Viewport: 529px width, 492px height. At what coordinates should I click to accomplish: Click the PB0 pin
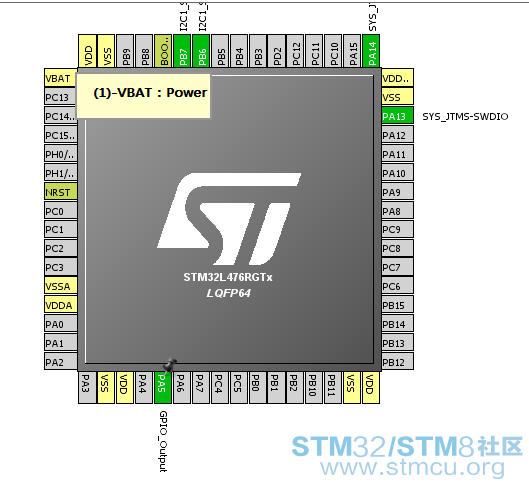coord(257,387)
